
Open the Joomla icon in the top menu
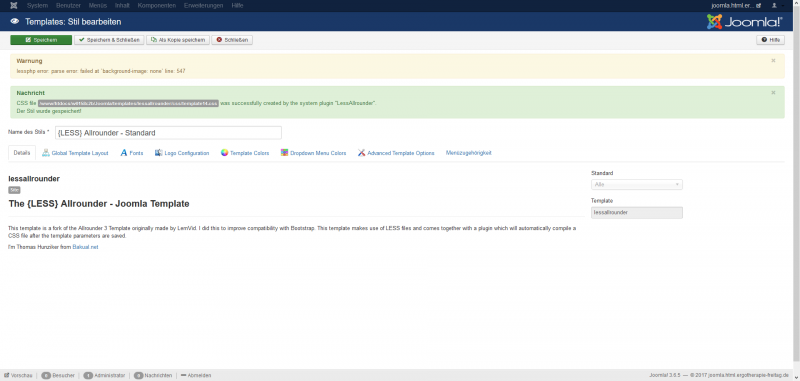coord(13,6)
